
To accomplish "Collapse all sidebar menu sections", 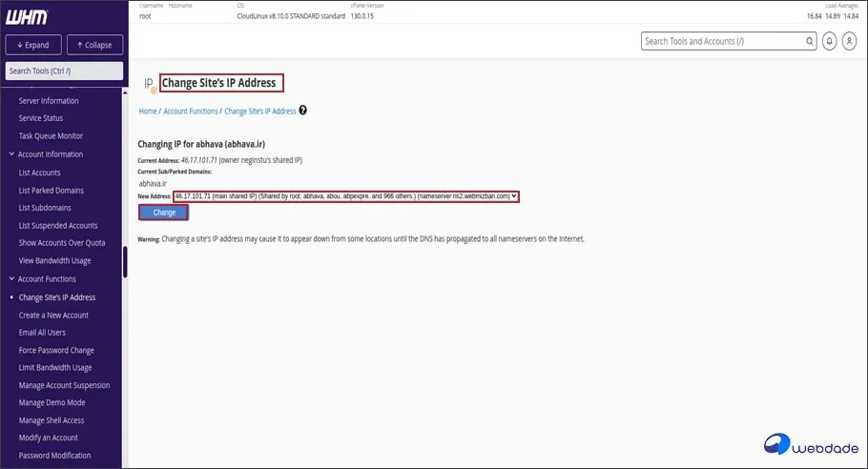I will [93, 45].
